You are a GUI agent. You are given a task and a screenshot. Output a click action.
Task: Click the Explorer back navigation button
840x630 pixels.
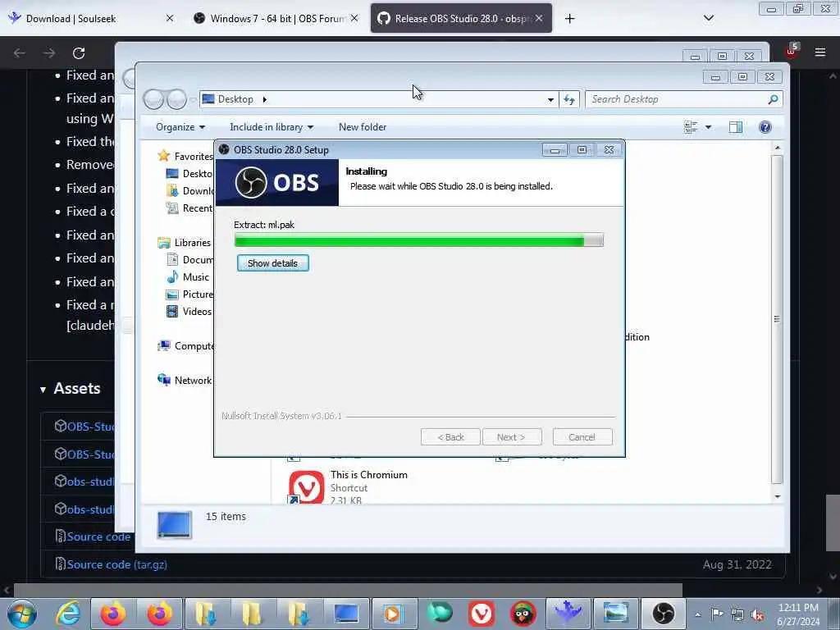pyautogui.click(x=153, y=99)
